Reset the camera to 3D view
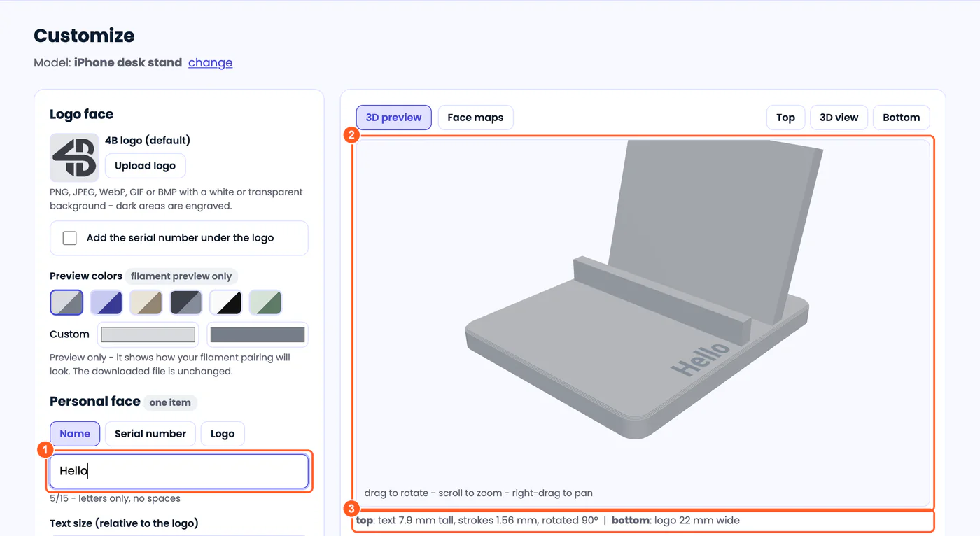Screen dimensions: 980x536 pyautogui.click(x=839, y=118)
